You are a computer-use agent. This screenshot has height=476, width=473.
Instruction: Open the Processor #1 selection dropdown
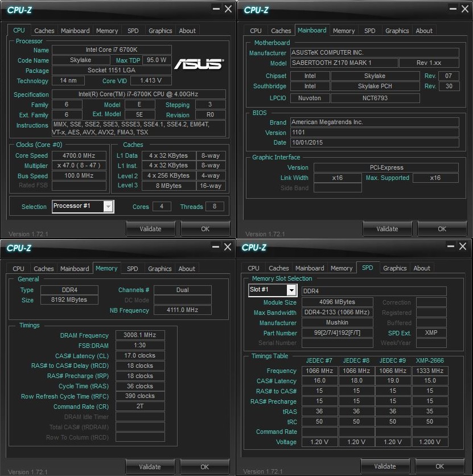108,207
